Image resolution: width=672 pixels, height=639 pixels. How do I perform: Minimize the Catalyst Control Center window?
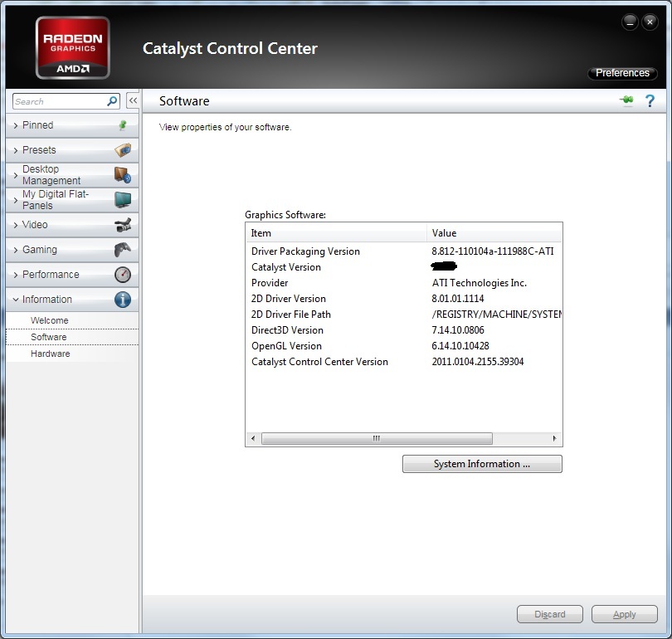point(630,22)
